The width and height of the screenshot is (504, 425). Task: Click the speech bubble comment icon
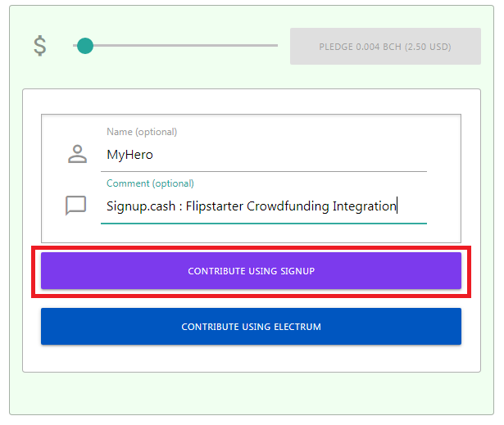[76, 206]
